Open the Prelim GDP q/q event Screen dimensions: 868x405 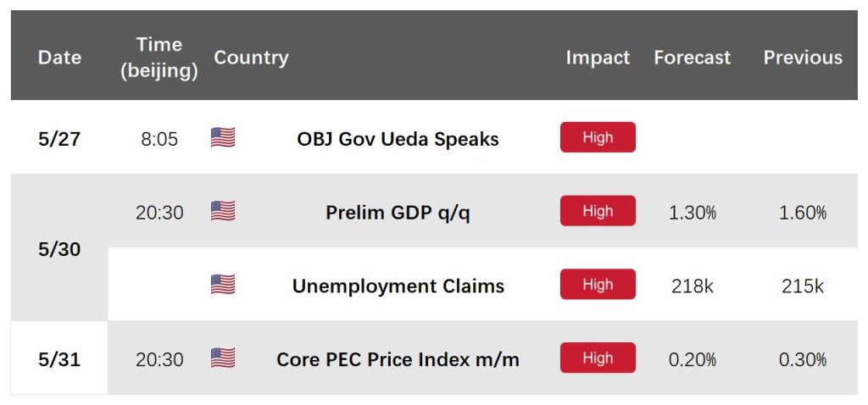click(398, 213)
